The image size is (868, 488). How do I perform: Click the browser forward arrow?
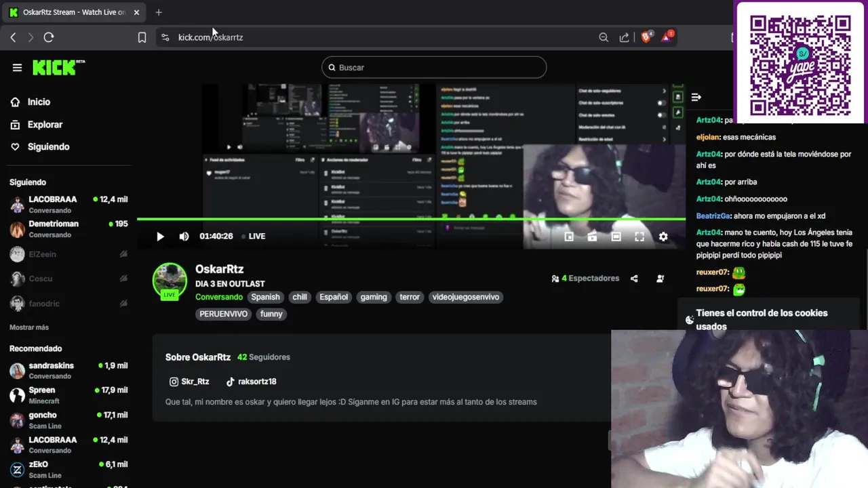[31, 37]
